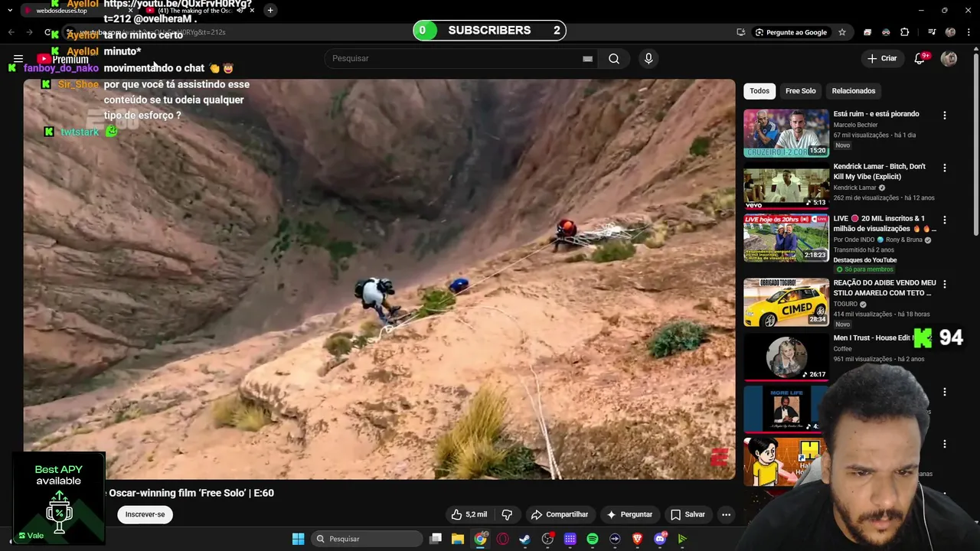The image size is (980, 551).
Task: Click channel name 'Marcelo Bechler'
Action: coord(855,125)
